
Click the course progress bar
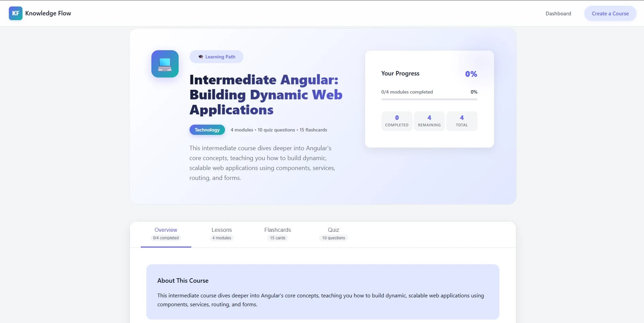[429, 100]
